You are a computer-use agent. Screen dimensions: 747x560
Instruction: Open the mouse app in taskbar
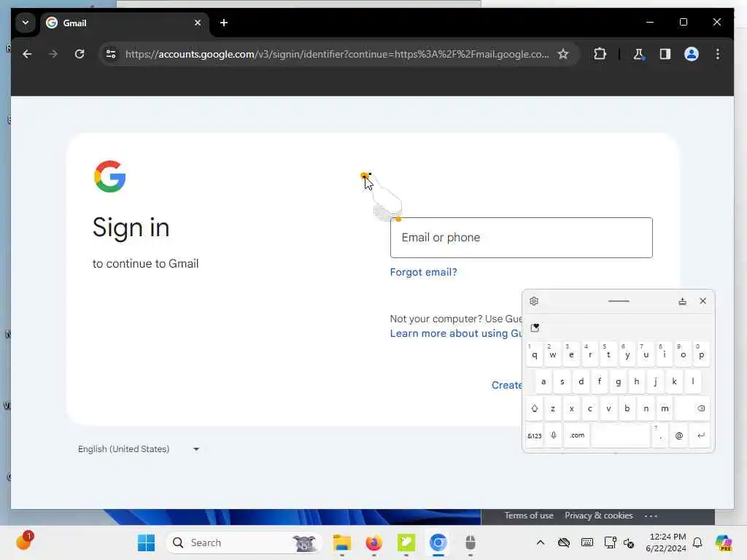pos(471,542)
